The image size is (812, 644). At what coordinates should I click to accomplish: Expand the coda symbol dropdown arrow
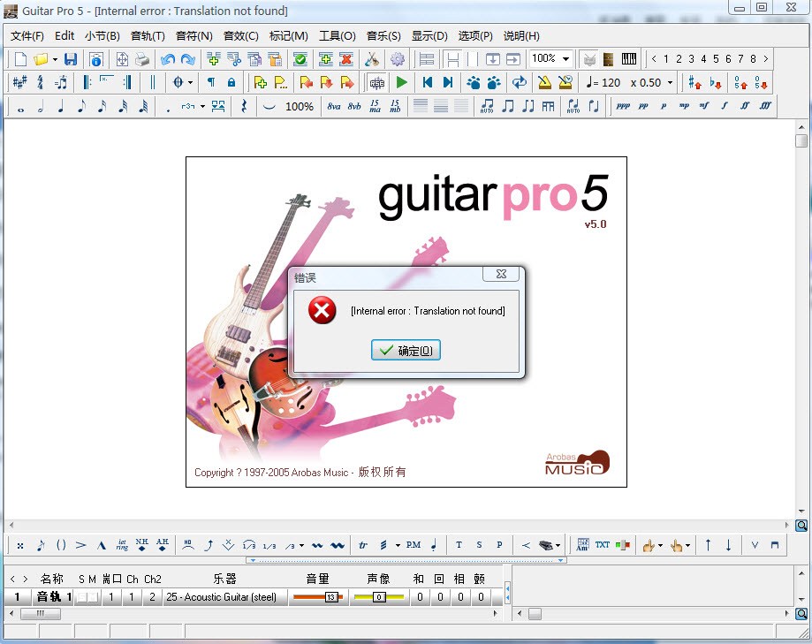click(191, 83)
